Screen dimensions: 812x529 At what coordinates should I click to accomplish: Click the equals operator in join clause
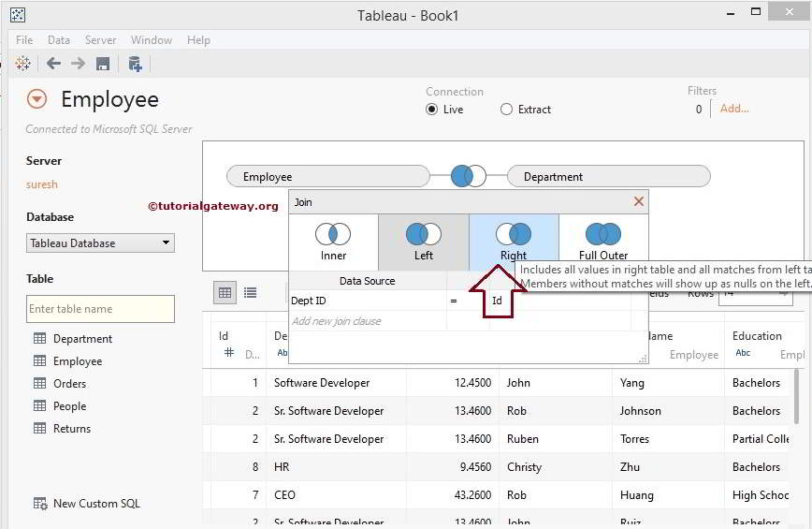(454, 301)
